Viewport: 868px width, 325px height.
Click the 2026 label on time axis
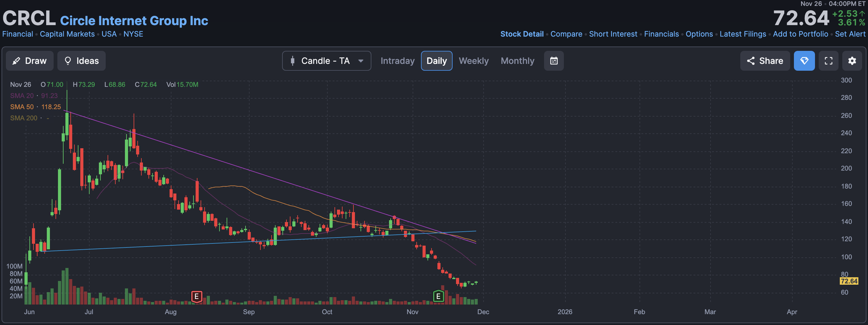pos(565,312)
